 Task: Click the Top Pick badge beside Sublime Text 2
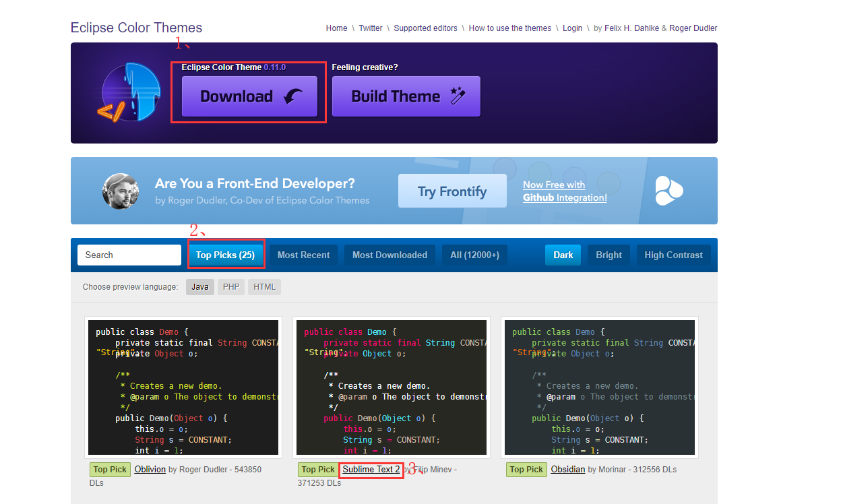coord(318,470)
